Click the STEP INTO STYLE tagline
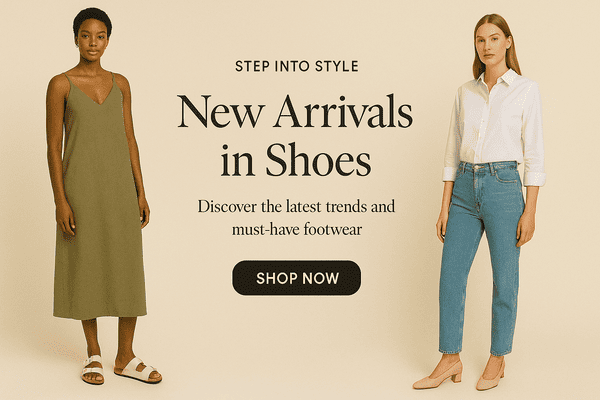 297,66
